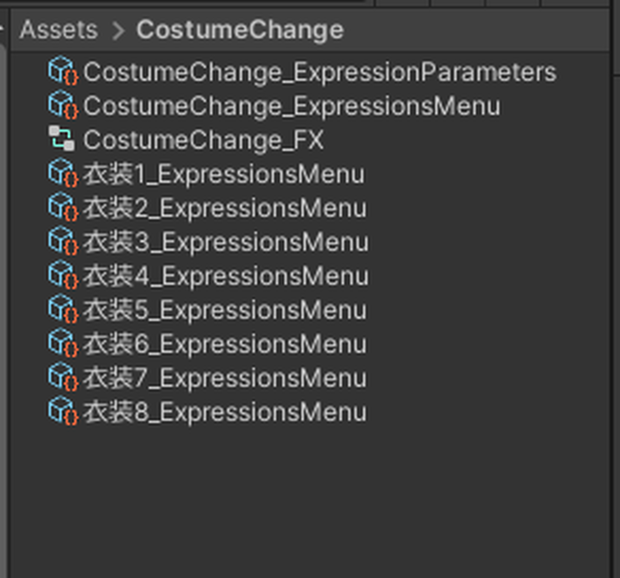
Task: Select CostumeChange_FX file name
Action: [x=204, y=140]
